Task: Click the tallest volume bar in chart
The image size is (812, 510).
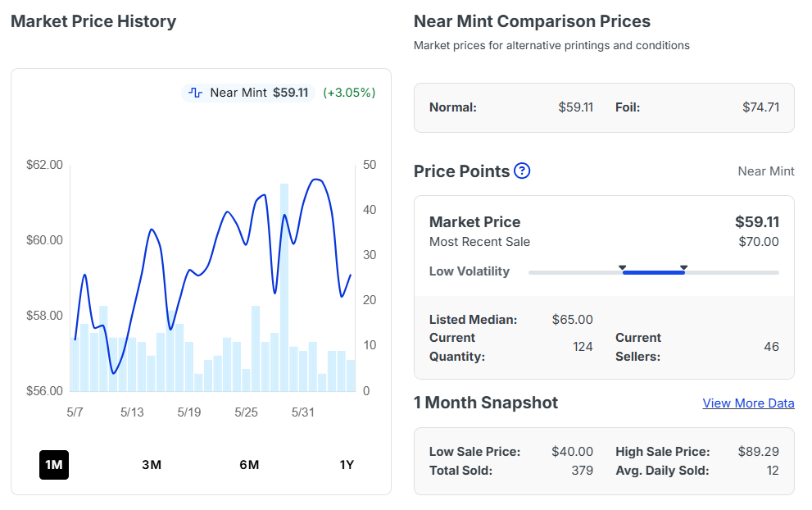Action: point(284,287)
